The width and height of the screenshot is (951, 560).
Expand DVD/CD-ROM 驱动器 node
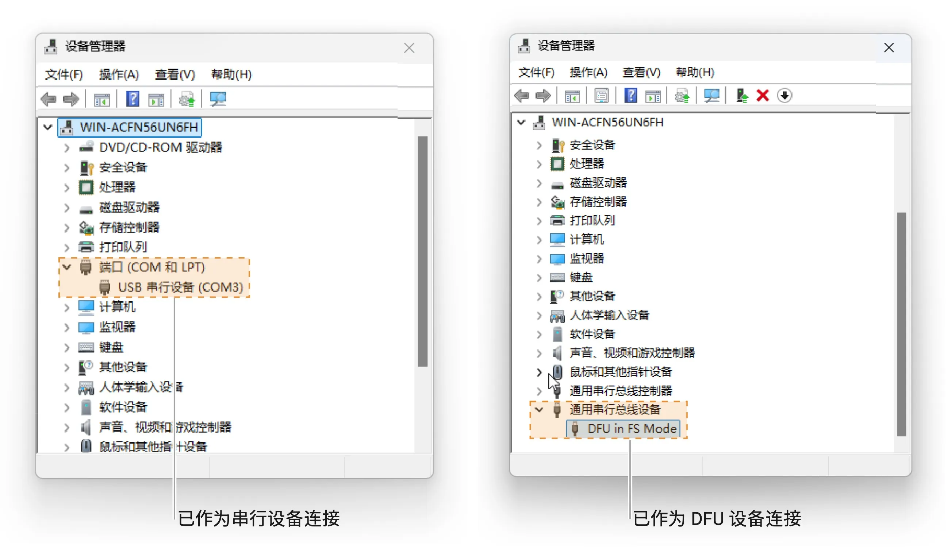coord(67,147)
